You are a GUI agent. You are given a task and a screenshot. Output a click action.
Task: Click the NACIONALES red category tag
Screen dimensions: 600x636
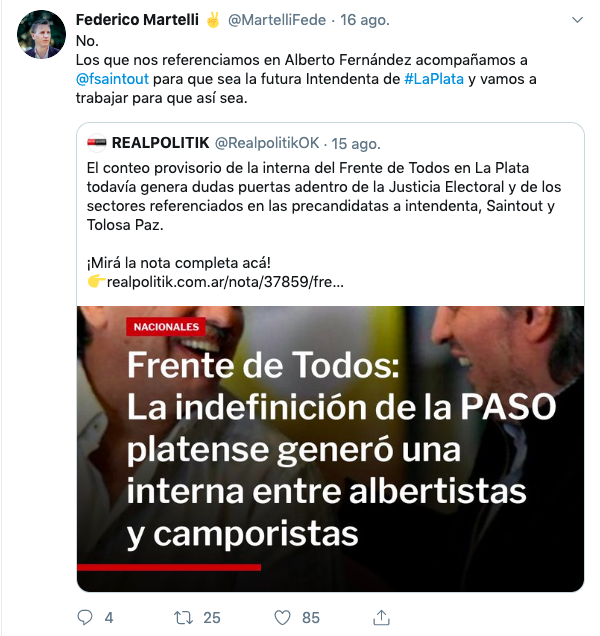tap(166, 327)
